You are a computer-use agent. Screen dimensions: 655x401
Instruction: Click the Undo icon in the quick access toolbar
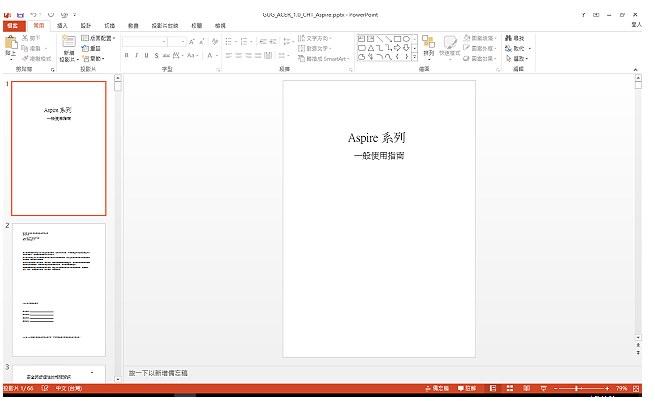click(33, 15)
